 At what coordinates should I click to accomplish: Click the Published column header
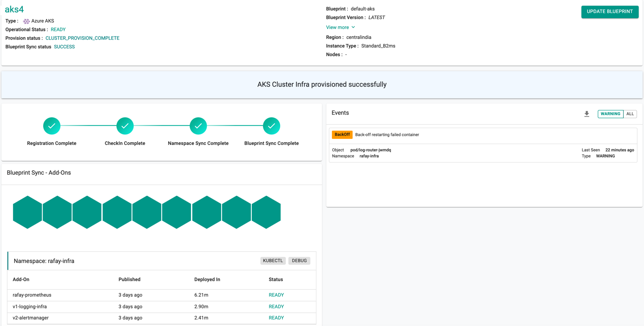[x=129, y=279]
